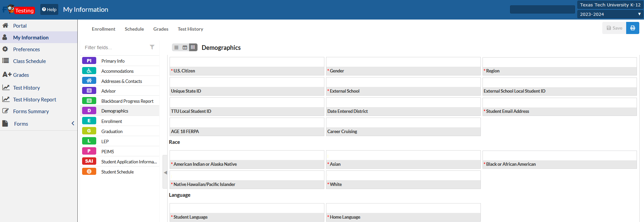Viewport: 644px width, 222px height.
Task: Click the Primary Info PI badge icon
Action: click(89, 61)
